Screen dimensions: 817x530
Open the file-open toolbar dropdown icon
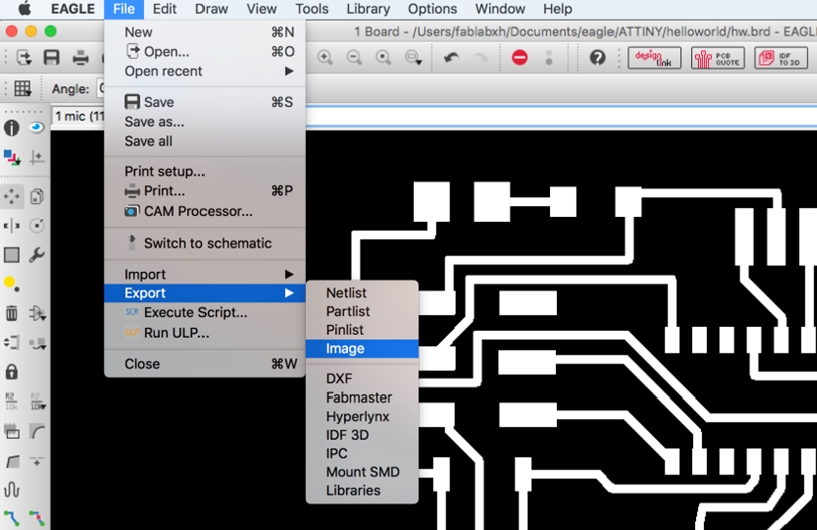24,57
